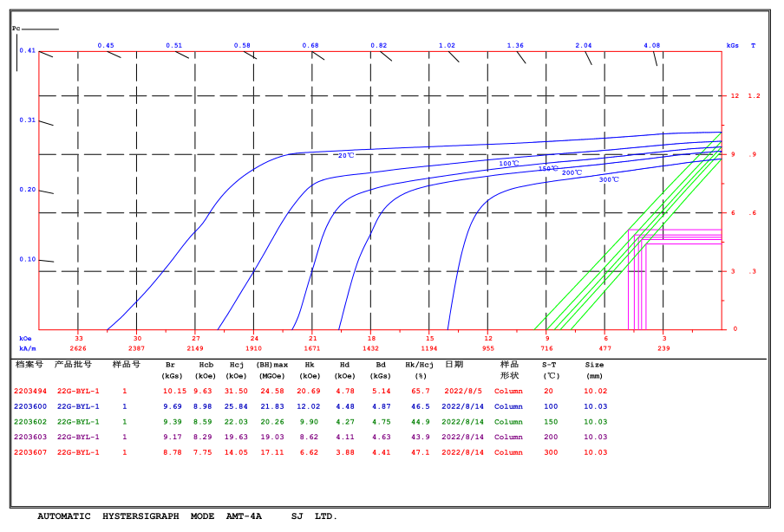
Task: Click the S-T column header
Action: point(549,365)
